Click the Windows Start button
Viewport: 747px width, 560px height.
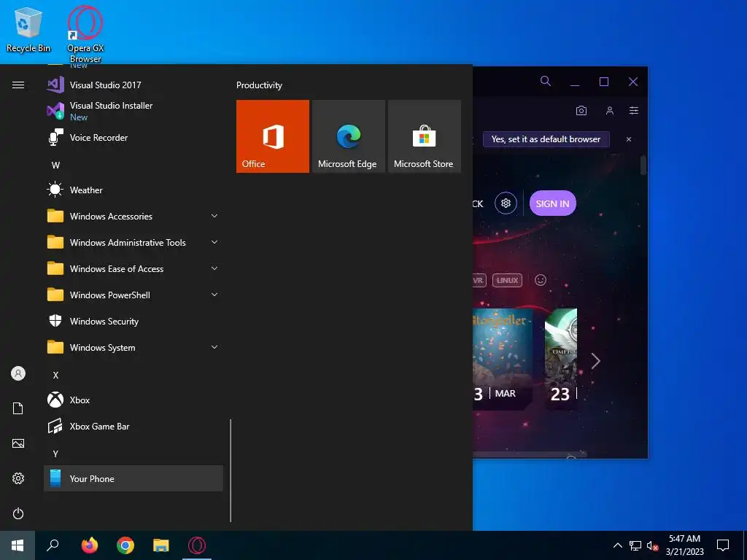click(x=18, y=545)
